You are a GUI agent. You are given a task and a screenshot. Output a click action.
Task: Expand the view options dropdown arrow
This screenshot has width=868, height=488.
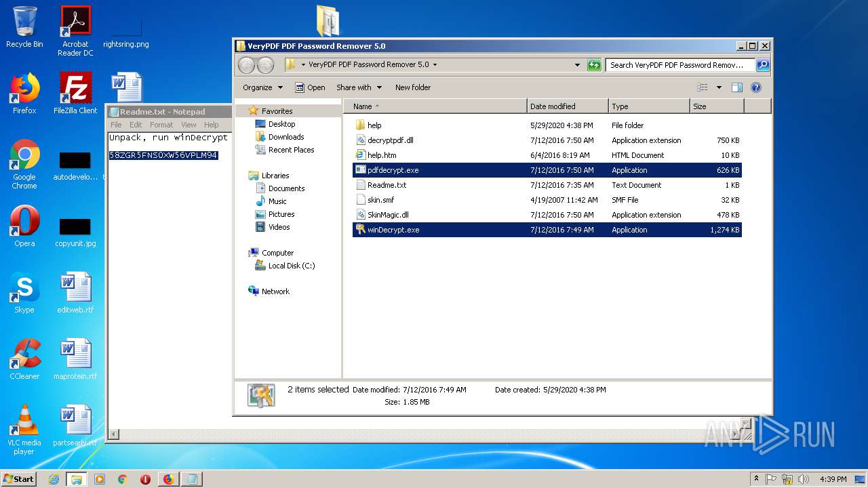(719, 87)
